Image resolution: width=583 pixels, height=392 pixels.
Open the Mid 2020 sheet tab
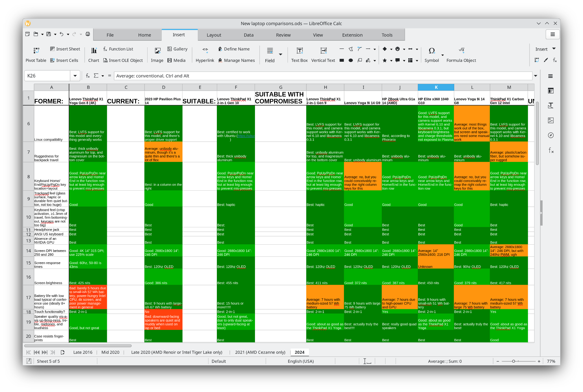[110, 352]
